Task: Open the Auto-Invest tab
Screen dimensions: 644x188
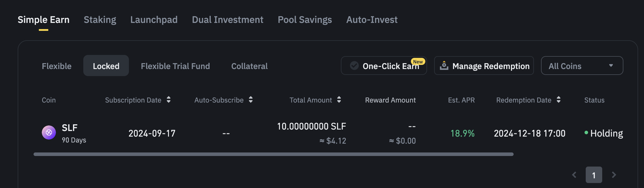Action: [372, 20]
